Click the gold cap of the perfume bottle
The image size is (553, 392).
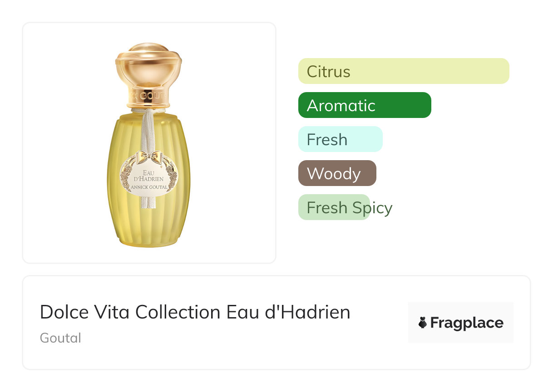pos(148,66)
